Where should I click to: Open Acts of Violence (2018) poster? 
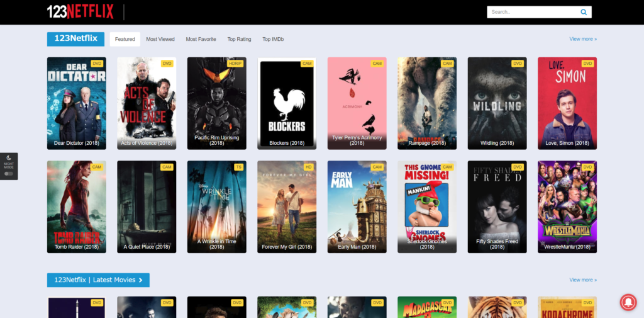pos(147,103)
